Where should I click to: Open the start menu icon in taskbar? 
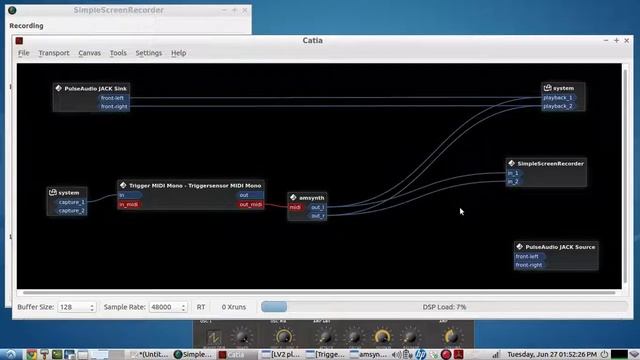pyautogui.click(x=11, y=354)
